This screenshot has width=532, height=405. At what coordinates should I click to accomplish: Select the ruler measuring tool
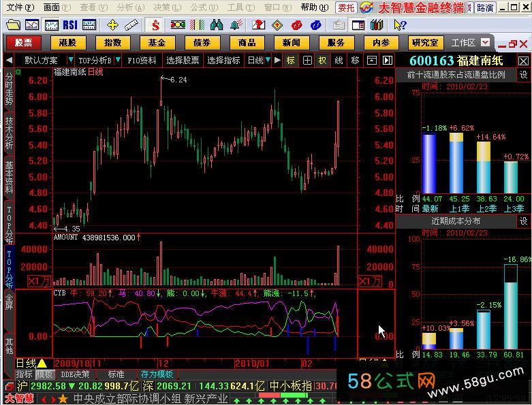tap(131, 25)
